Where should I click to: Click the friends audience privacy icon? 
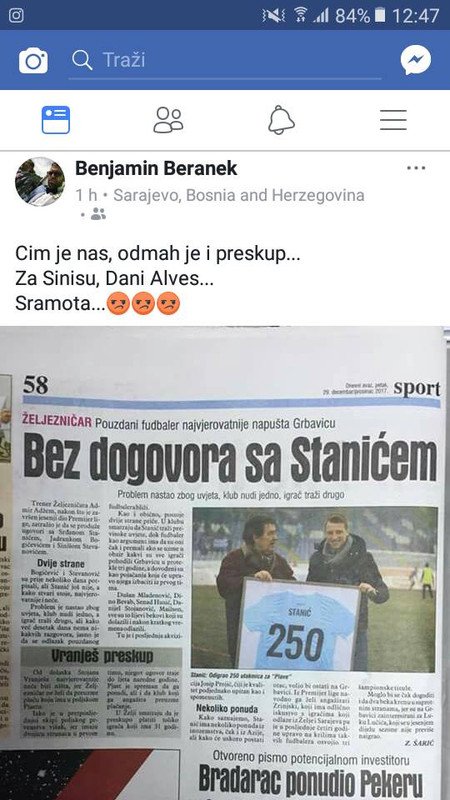pyautogui.click(x=97, y=214)
